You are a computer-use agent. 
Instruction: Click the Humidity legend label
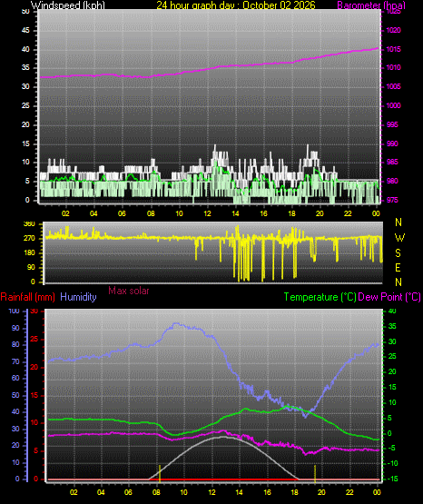tap(78, 297)
